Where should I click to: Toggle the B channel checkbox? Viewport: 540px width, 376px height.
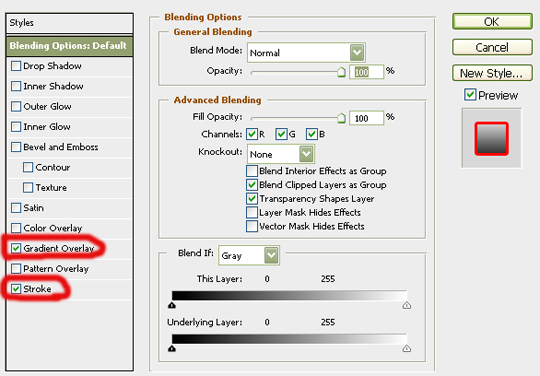pos(312,134)
